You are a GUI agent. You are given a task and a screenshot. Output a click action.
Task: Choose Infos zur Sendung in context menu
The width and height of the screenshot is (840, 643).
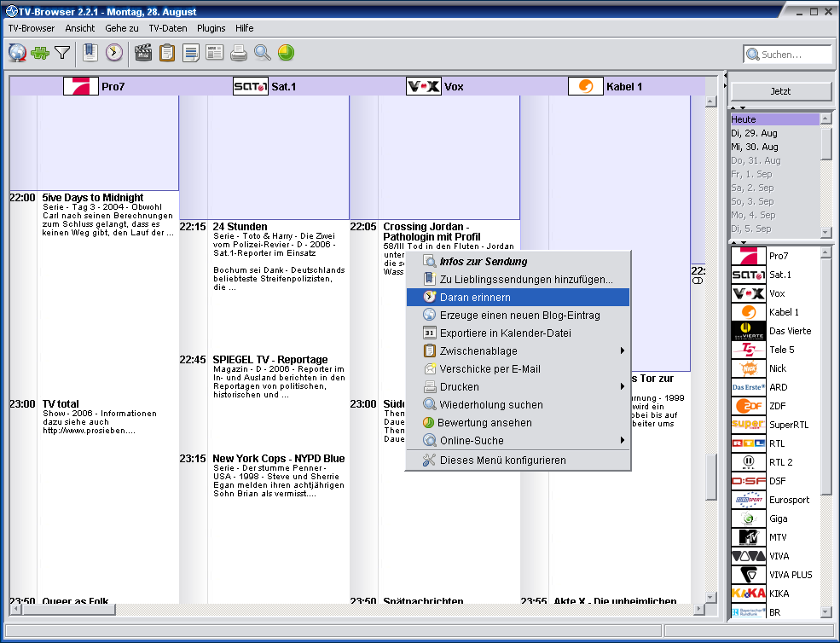point(518,262)
